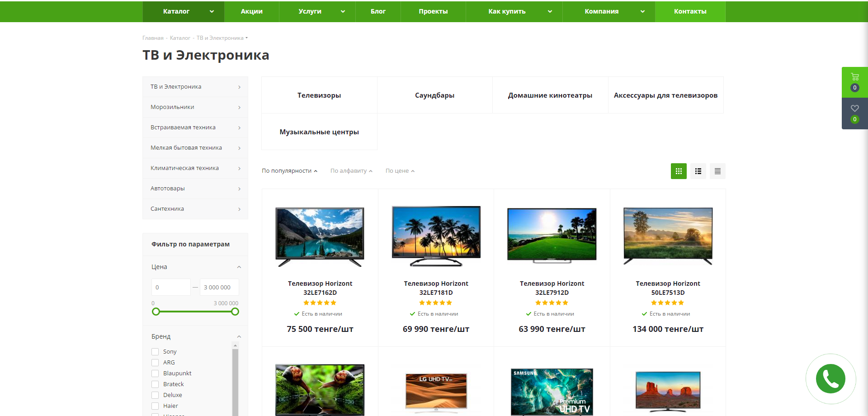
Task: Open product title Телевизор Horizont 50LE7513D
Action: click(668, 288)
